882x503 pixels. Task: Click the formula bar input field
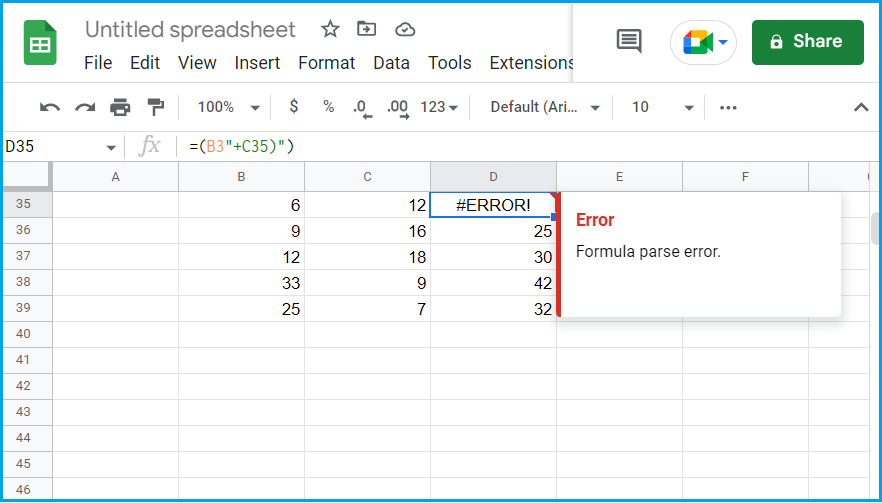(520, 147)
